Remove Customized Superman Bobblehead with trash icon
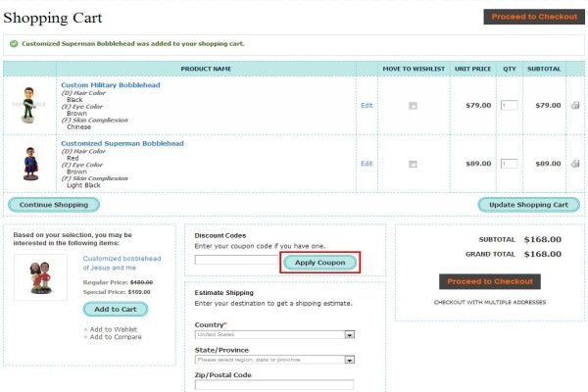Viewport: 588px width, 392px height. pos(575,164)
